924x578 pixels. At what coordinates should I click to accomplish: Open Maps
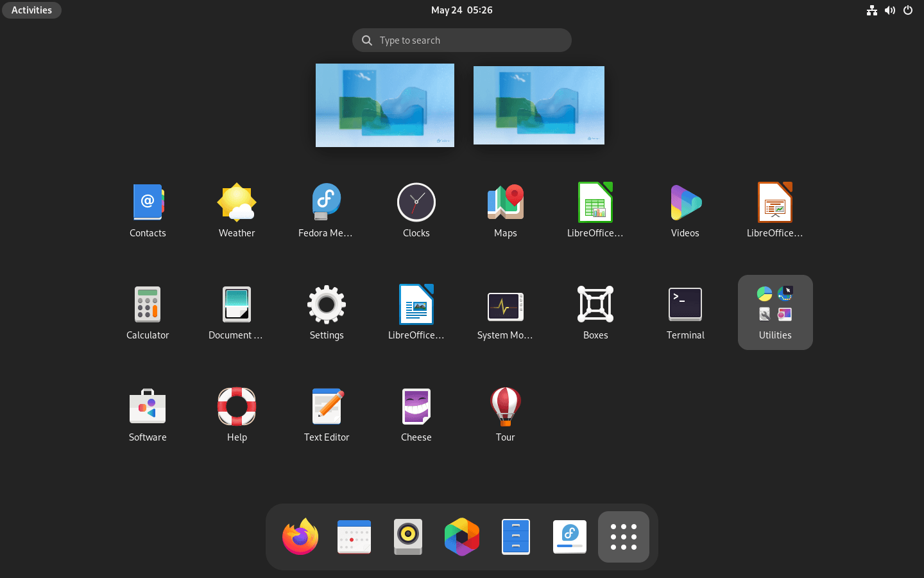[506, 202]
